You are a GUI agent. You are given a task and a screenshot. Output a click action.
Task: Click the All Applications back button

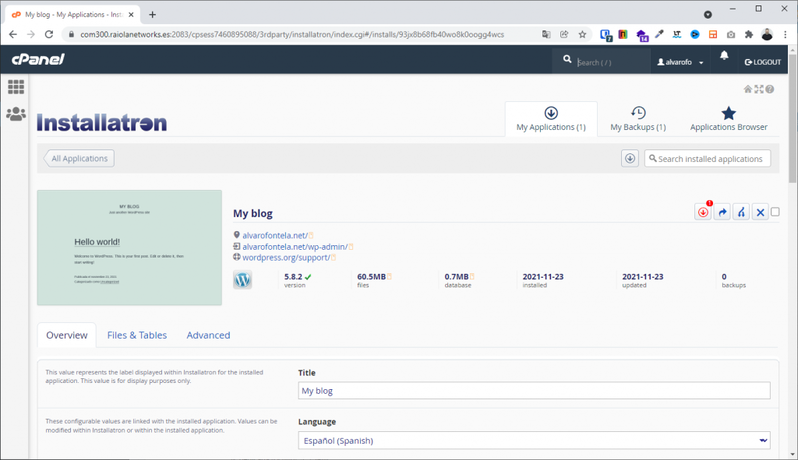point(79,158)
